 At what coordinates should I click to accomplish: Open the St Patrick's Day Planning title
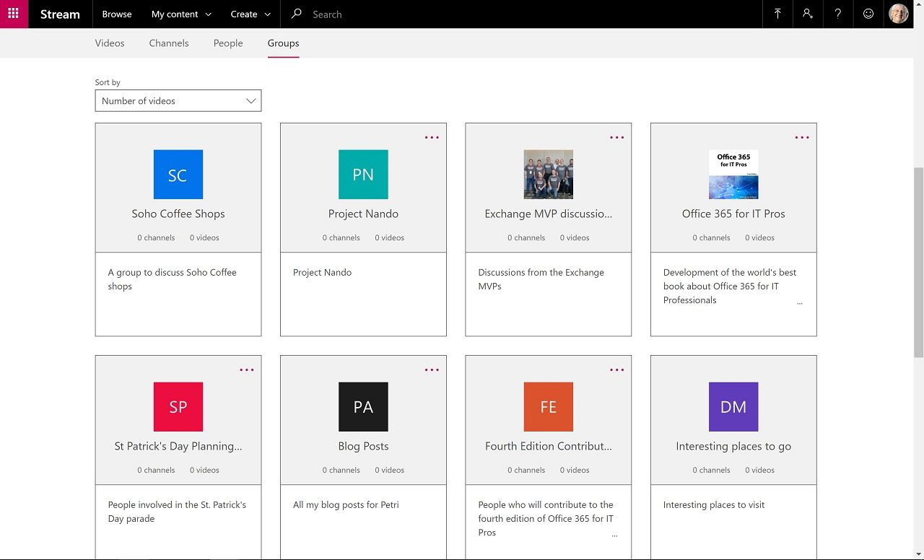178,446
